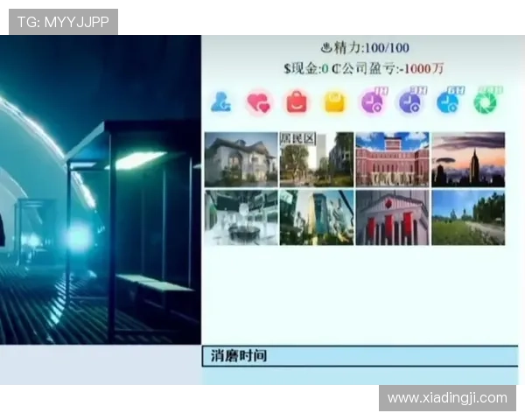
Task: Click the green camera aperture icon
Action: coord(486,101)
